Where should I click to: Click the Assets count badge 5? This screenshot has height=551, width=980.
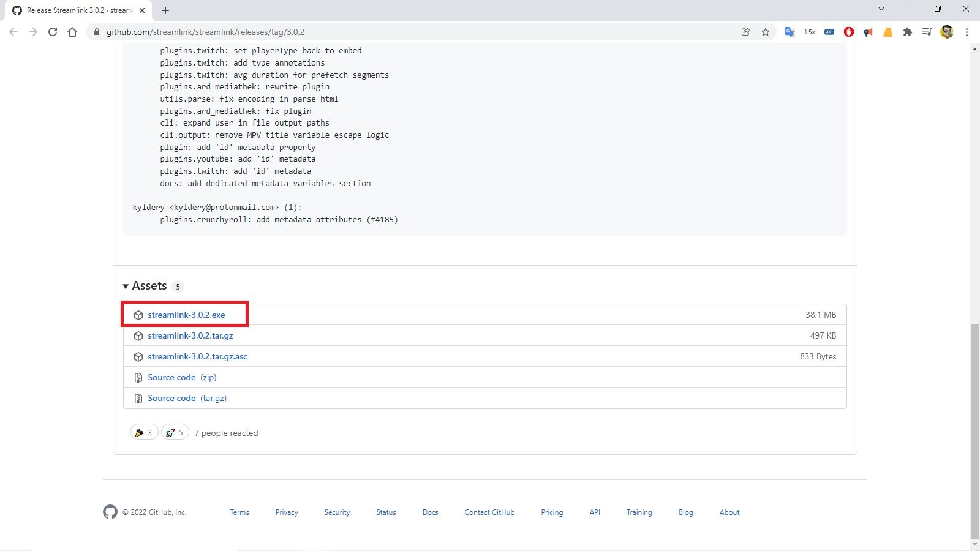click(x=178, y=287)
